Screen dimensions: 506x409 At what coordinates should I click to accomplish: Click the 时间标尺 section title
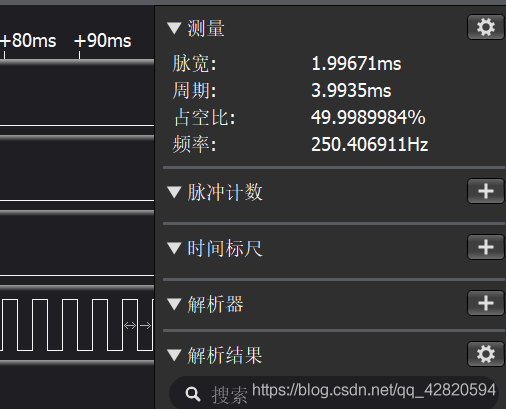[x=225, y=248]
